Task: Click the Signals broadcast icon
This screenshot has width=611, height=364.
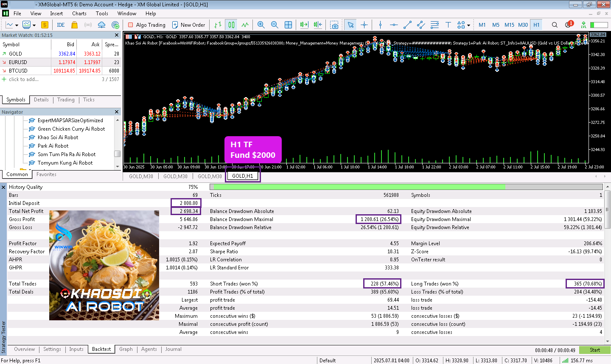Action: 88,25
